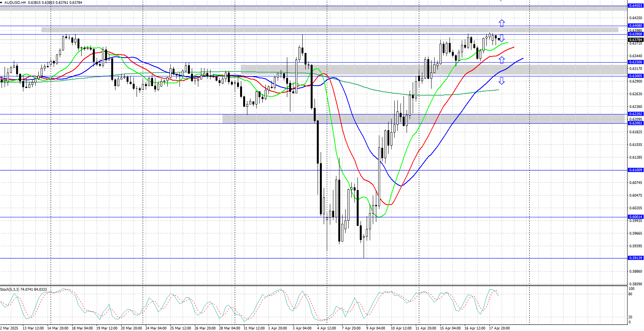Click the up arrow above the 0.63300 line
The image size is (644, 331).
coord(501,60)
